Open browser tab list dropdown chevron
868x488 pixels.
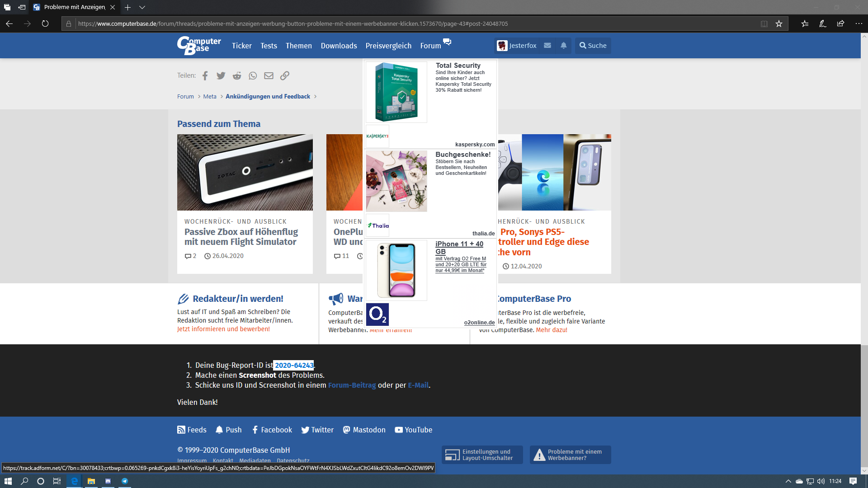tap(142, 7)
